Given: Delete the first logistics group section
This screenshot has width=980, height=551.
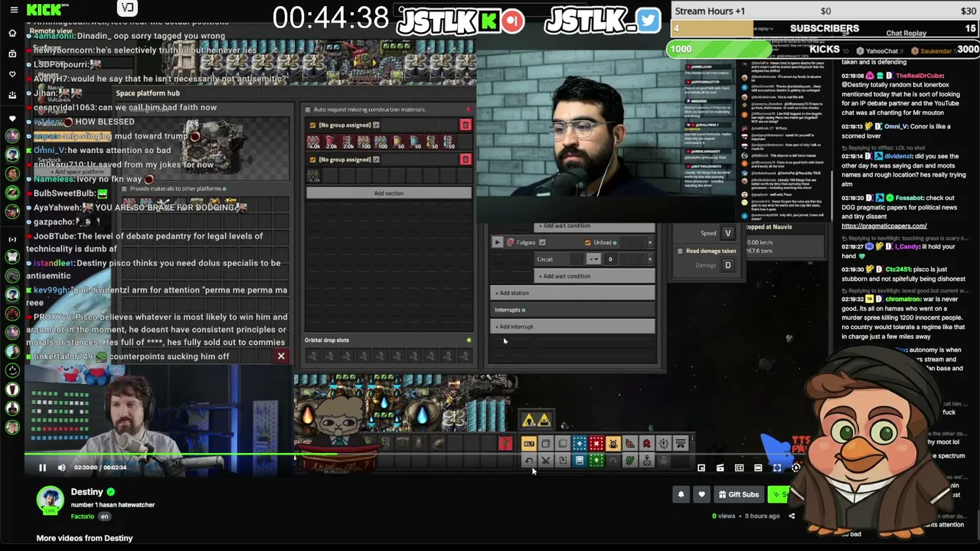Looking at the screenshot, I should pyautogui.click(x=465, y=125).
